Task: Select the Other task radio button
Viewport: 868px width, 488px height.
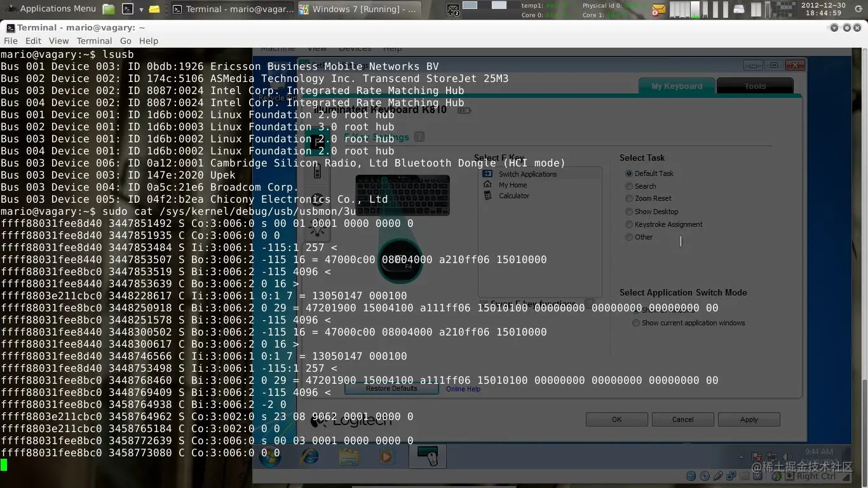Action: click(x=629, y=237)
